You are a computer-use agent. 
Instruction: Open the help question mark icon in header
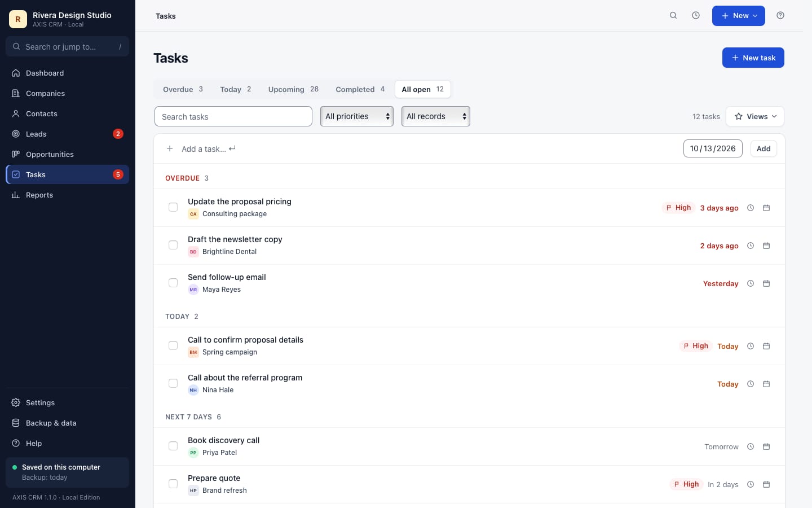pyautogui.click(x=780, y=16)
